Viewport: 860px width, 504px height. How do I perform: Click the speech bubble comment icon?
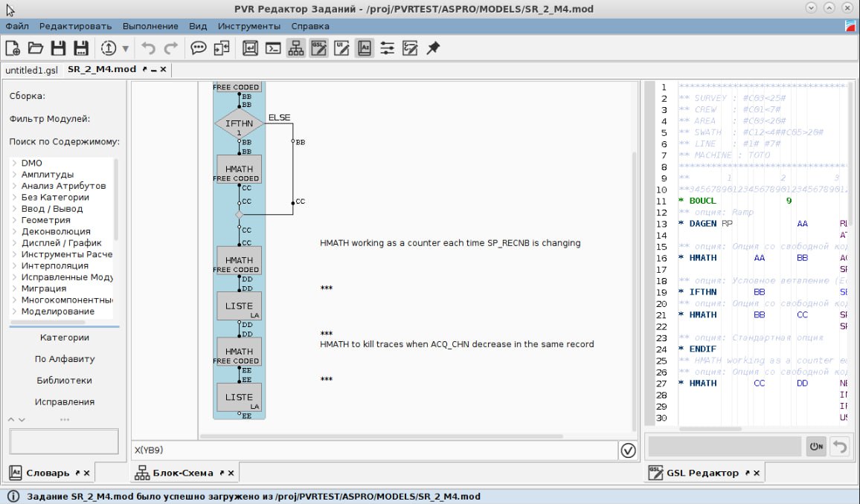pyautogui.click(x=198, y=48)
